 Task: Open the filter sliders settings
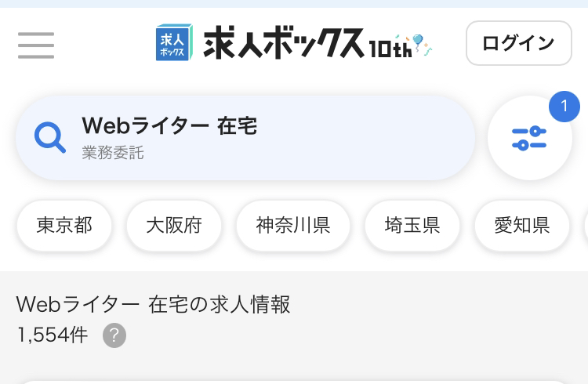click(529, 138)
